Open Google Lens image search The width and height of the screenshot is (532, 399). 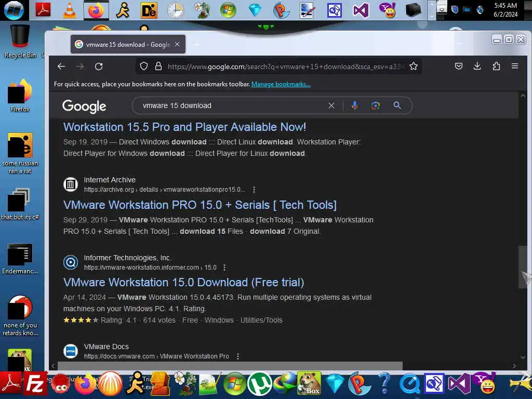tap(375, 105)
